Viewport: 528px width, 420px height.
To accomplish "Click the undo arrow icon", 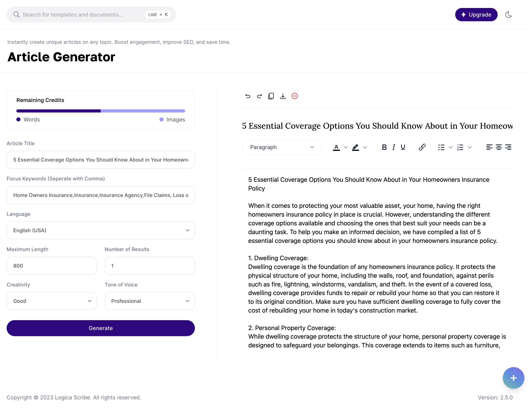I will click(x=248, y=96).
